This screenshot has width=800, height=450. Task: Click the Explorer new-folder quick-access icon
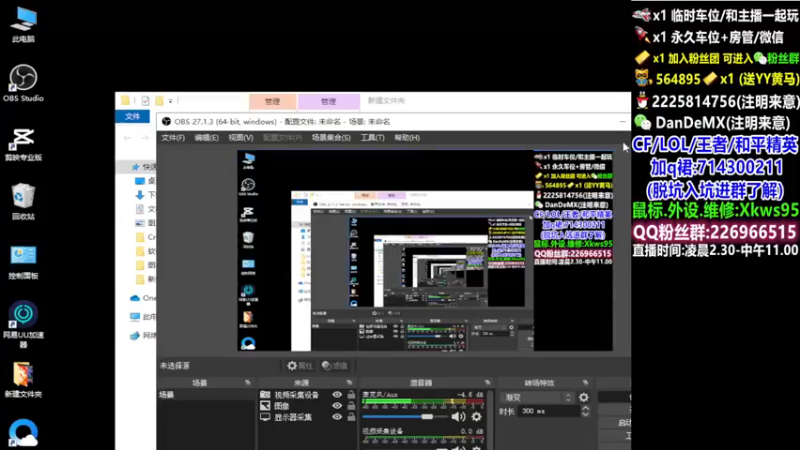point(159,101)
